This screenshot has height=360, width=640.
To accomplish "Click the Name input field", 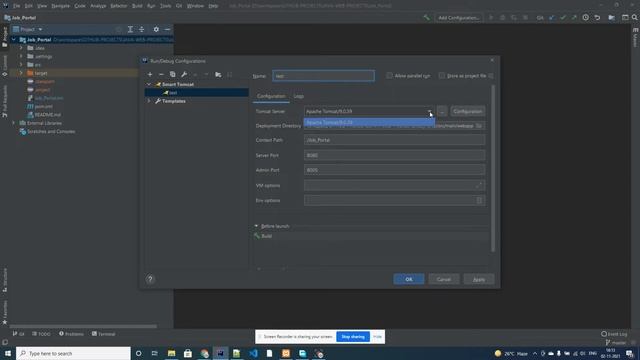I will click(x=323, y=76).
